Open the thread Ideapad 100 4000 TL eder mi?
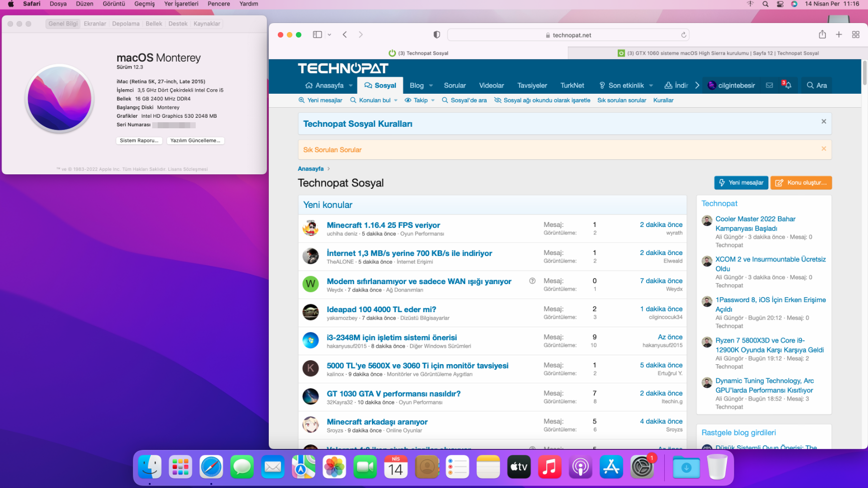Image resolution: width=868 pixels, height=488 pixels. [381, 309]
